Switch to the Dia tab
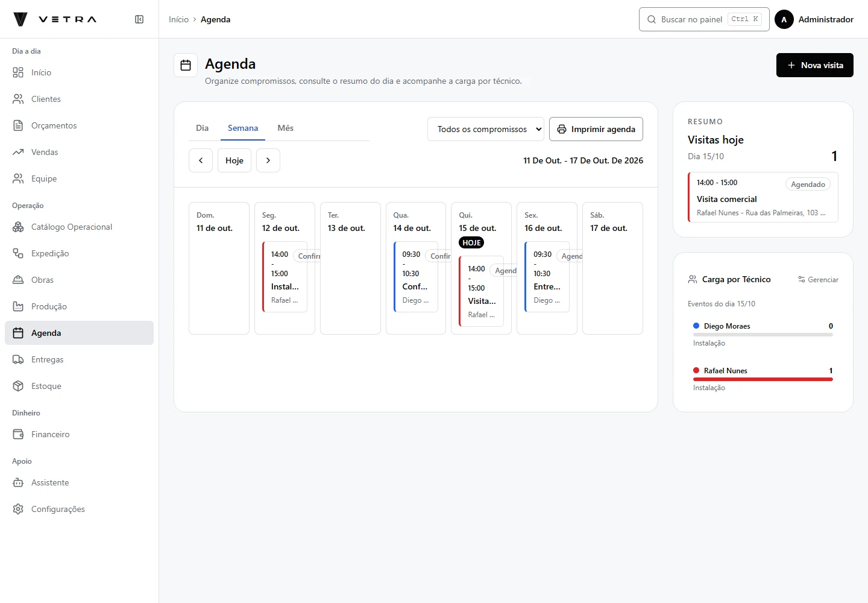 tap(202, 128)
